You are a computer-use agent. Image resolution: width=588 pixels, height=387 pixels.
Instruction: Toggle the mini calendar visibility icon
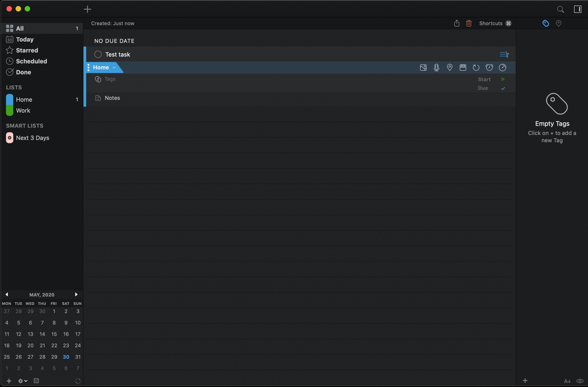[x=36, y=381]
